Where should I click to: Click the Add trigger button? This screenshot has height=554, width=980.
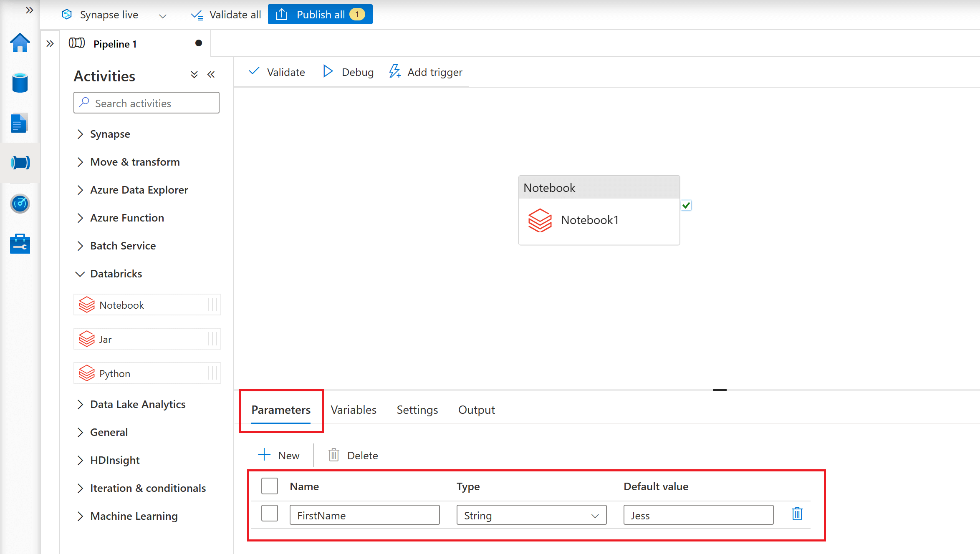click(x=426, y=72)
